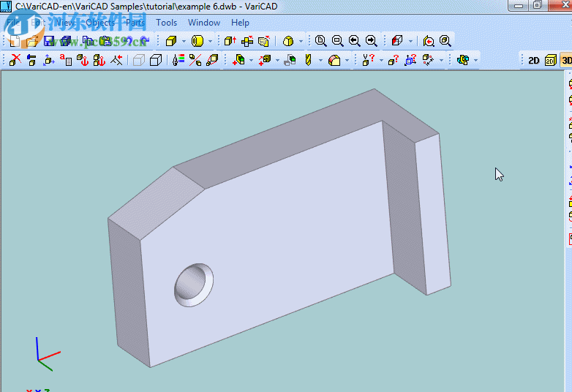Screen dimensions: 572x392
Task: Click the single solid red anchor icon
Action: click(83, 60)
